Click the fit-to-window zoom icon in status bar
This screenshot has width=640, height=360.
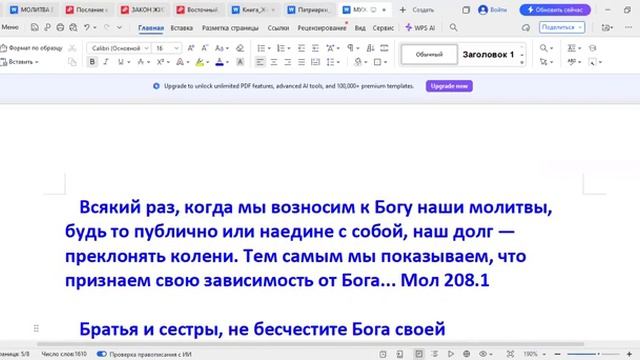[x=510, y=354]
